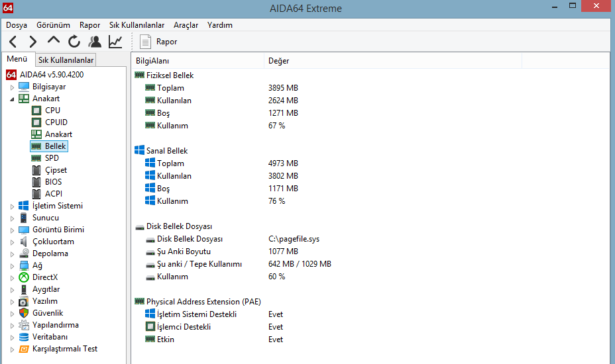Expand the İşletim Sistemi tree node
Image resolution: width=615 pixels, height=364 pixels.
12,206
